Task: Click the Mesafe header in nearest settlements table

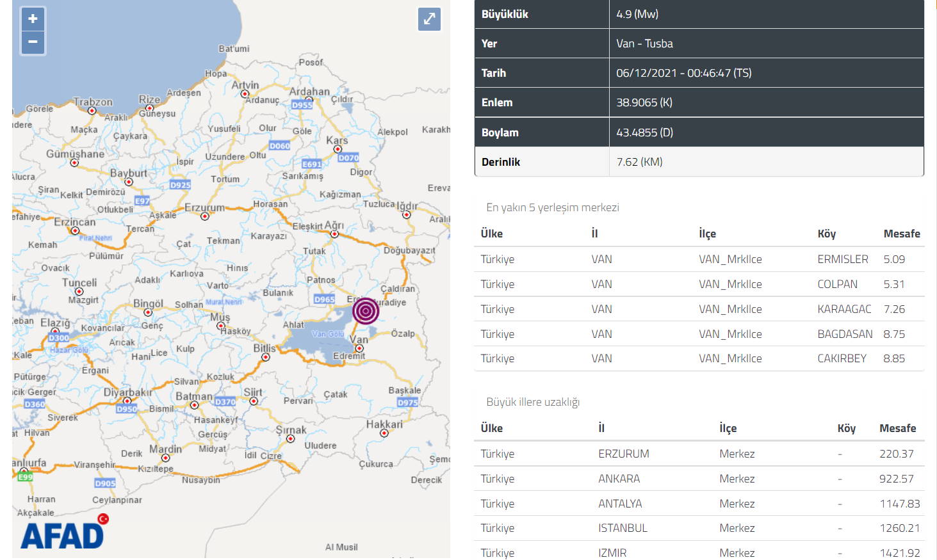Action: (901, 234)
